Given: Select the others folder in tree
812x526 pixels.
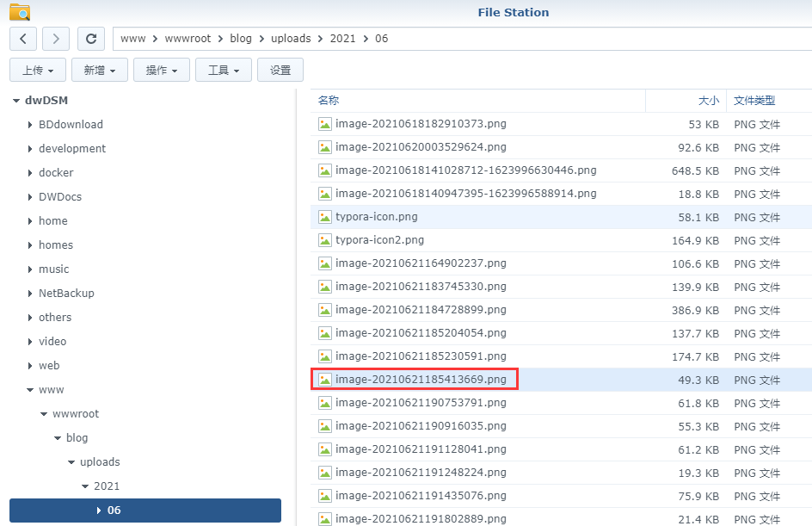Looking at the screenshot, I should coord(55,317).
